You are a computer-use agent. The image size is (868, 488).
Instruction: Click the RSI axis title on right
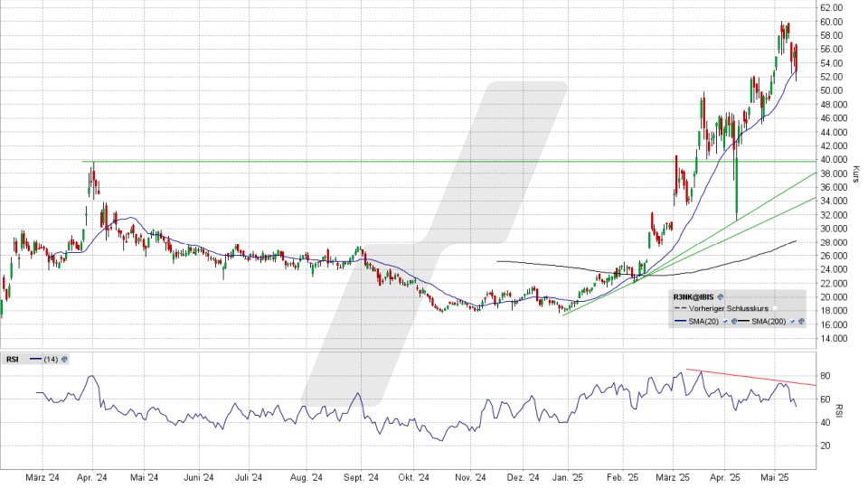pyautogui.click(x=839, y=410)
